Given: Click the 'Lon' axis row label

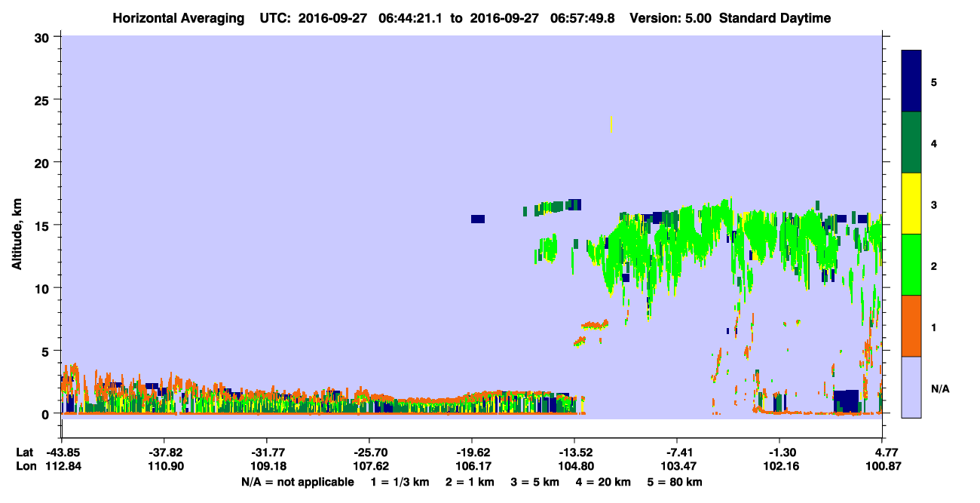Looking at the screenshot, I should click(26, 466).
